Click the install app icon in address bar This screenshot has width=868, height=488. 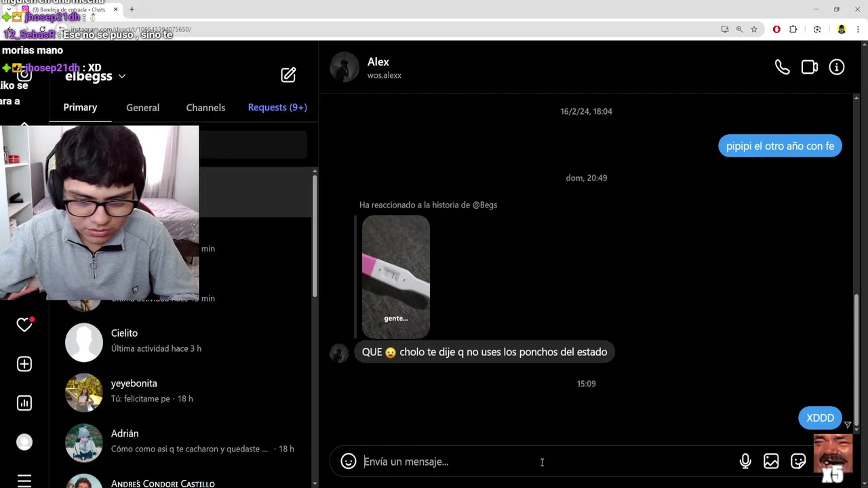coord(725,29)
